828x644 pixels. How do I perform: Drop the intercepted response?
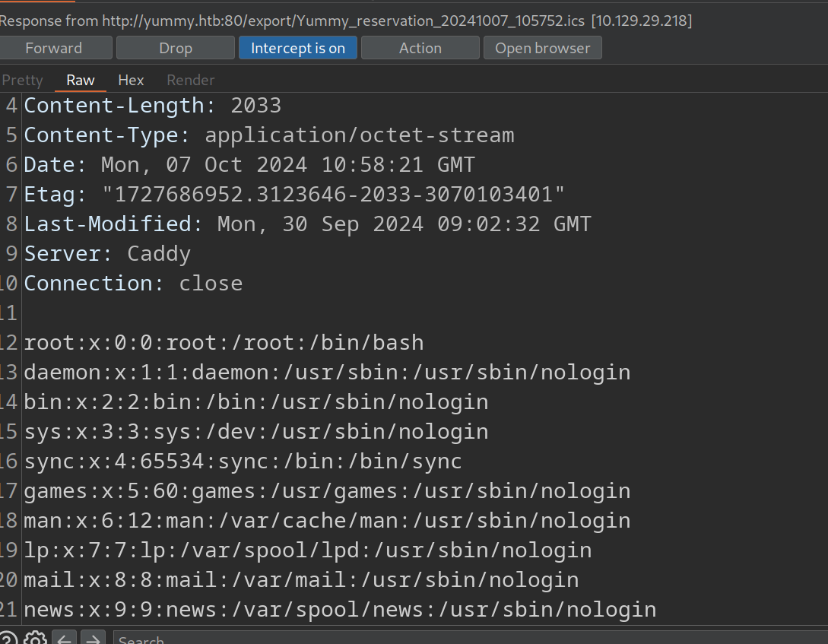click(x=176, y=48)
